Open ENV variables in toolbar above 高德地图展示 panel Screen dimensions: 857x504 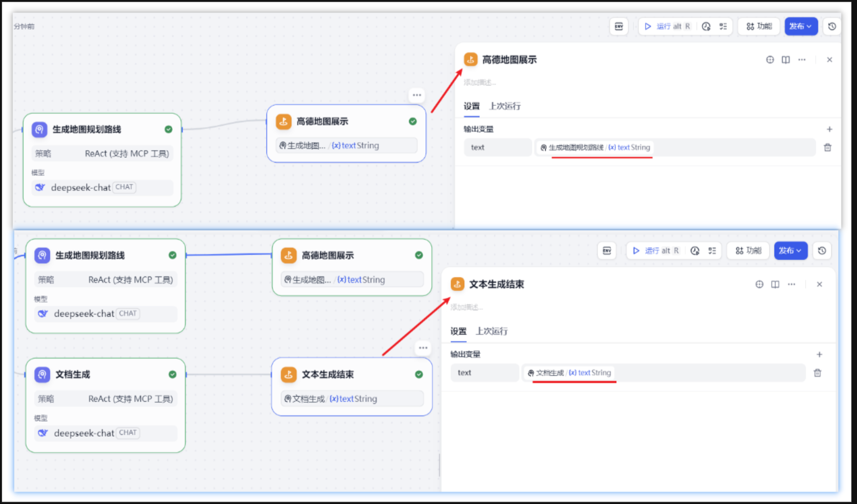point(619,26)
